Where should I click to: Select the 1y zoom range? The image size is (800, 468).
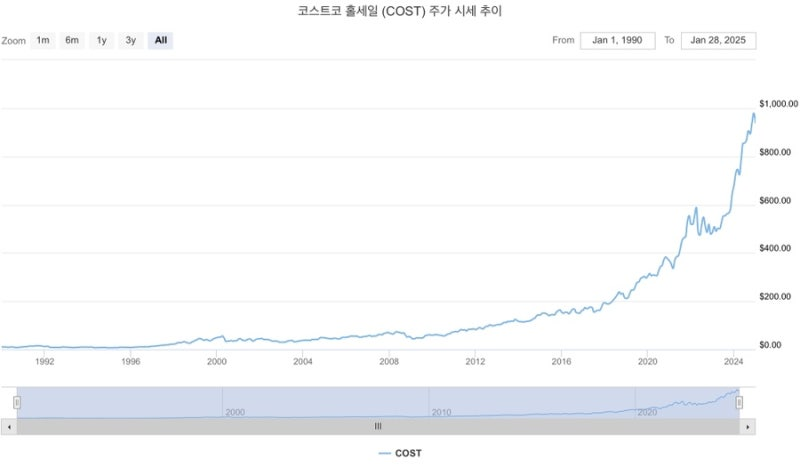pyautogui.click(x=102, y=40)
